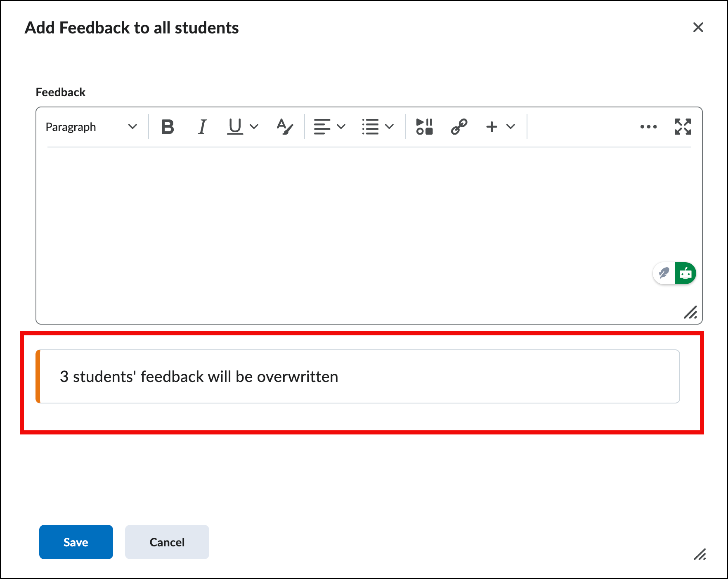Viewport: 728px width, 579px height.
Task: Switch editor to fullscreen mode
Action: (683, 127)
